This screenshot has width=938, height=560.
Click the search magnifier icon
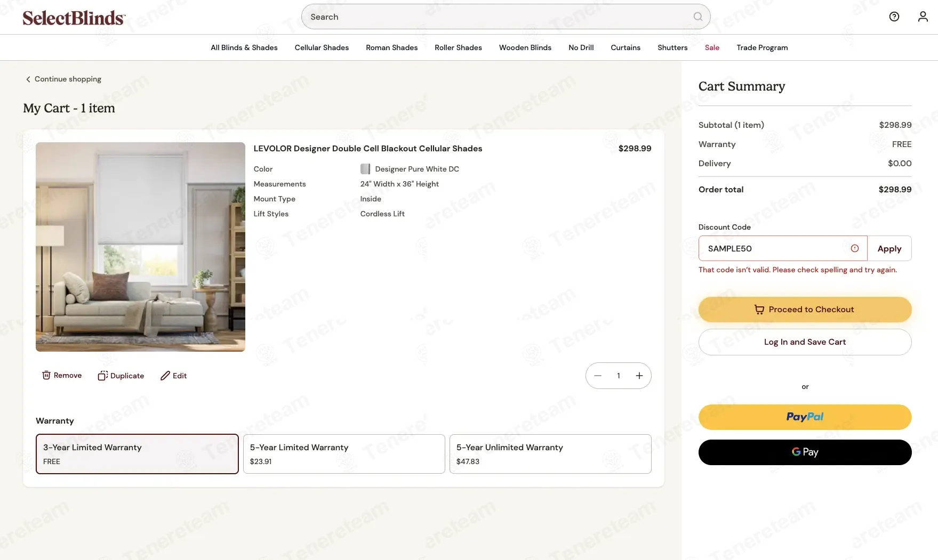pyautogui.click(x=698, y=17)
